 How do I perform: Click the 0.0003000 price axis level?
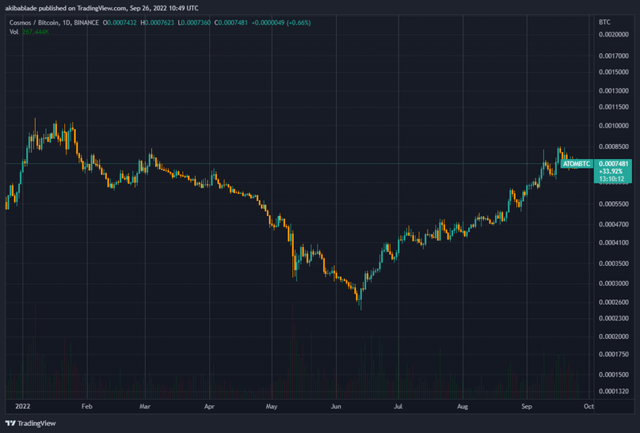pyautogui.click(x=615, y=283)
